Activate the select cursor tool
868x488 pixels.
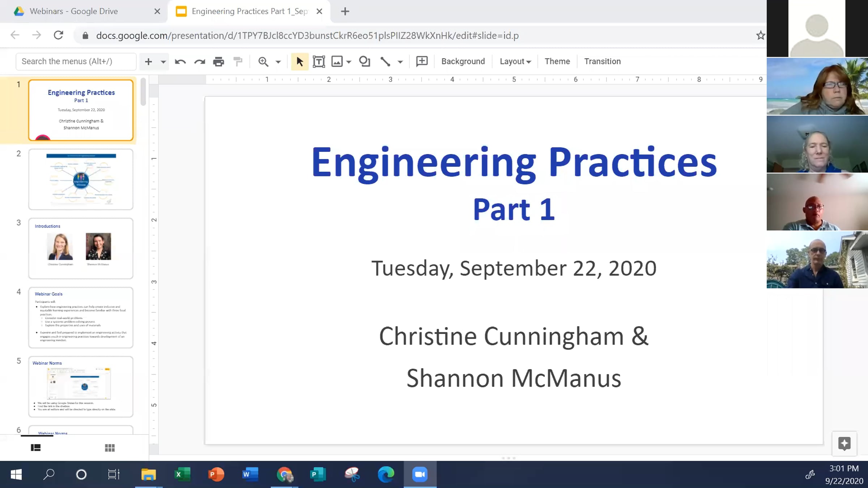pyautogui.click(x=299, y=62)
